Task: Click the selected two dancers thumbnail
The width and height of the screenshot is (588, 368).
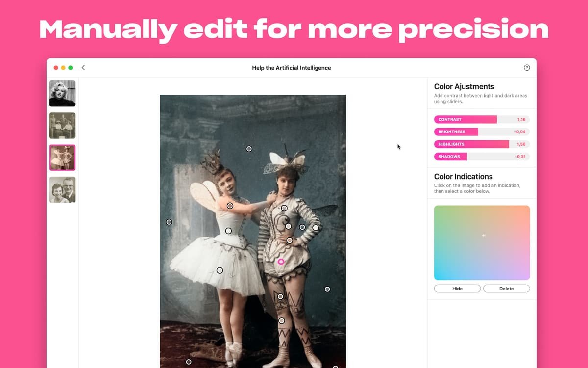Action: (x=62, y=158)
